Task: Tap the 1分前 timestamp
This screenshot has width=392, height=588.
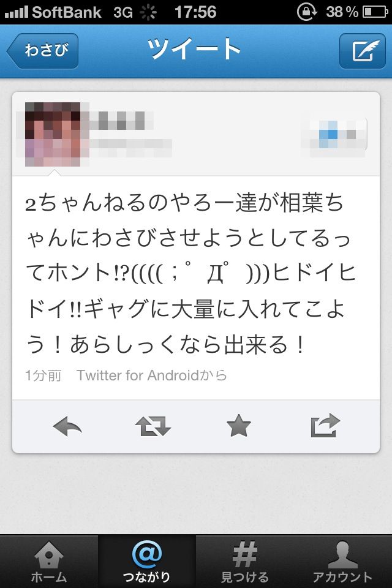Action: point(43,375)
